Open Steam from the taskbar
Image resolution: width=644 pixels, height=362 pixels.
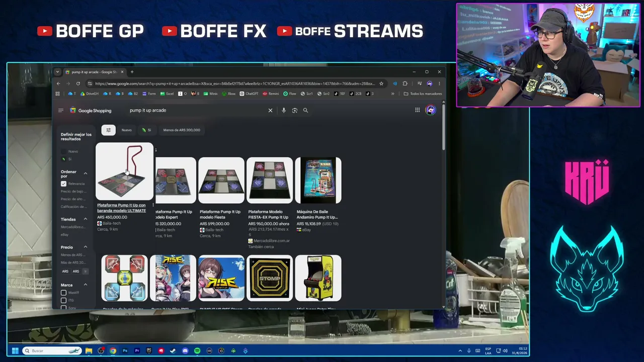pyautogui.click(x=173, y=350)
